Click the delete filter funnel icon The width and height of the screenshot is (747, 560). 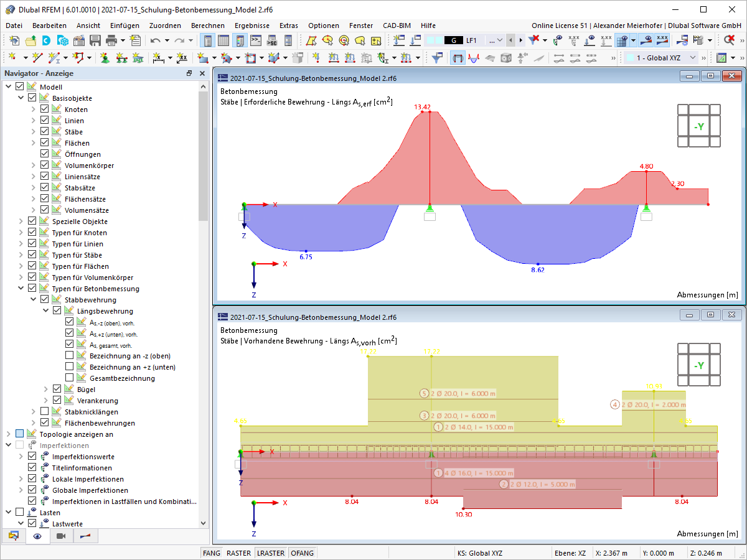(533, 40)
